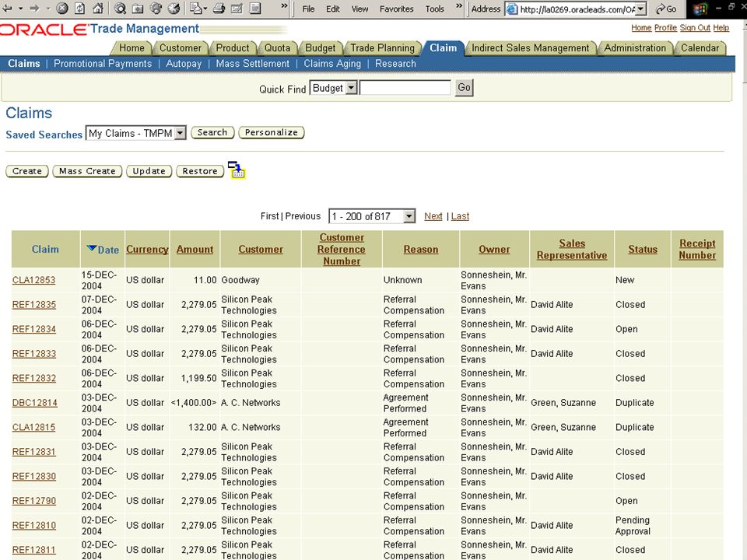The image size is (747, 560).
Task: Open the File menu
Action: 308,9
